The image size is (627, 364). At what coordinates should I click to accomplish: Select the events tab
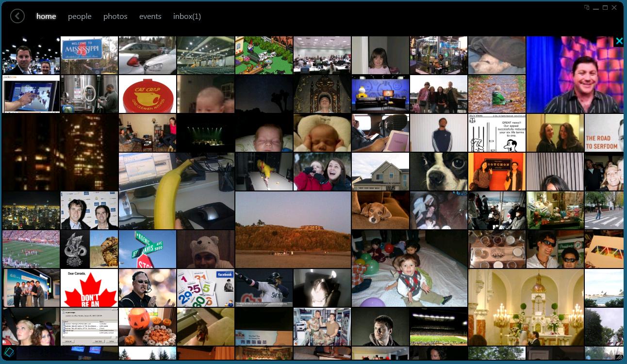point(150,16)
